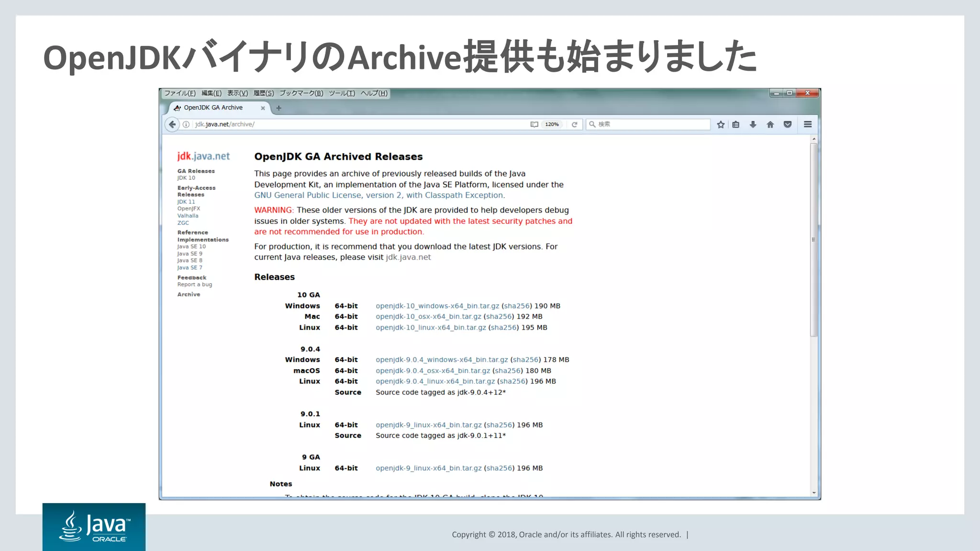Close the OpenJDK GA Archive tab

pyautogui.click(x=263, y=108)
